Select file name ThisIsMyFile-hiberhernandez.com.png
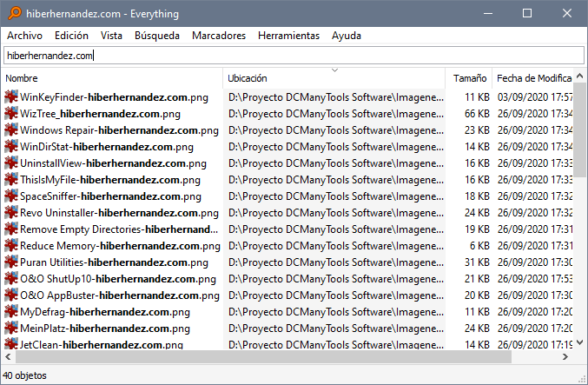 tap(110, 180)
